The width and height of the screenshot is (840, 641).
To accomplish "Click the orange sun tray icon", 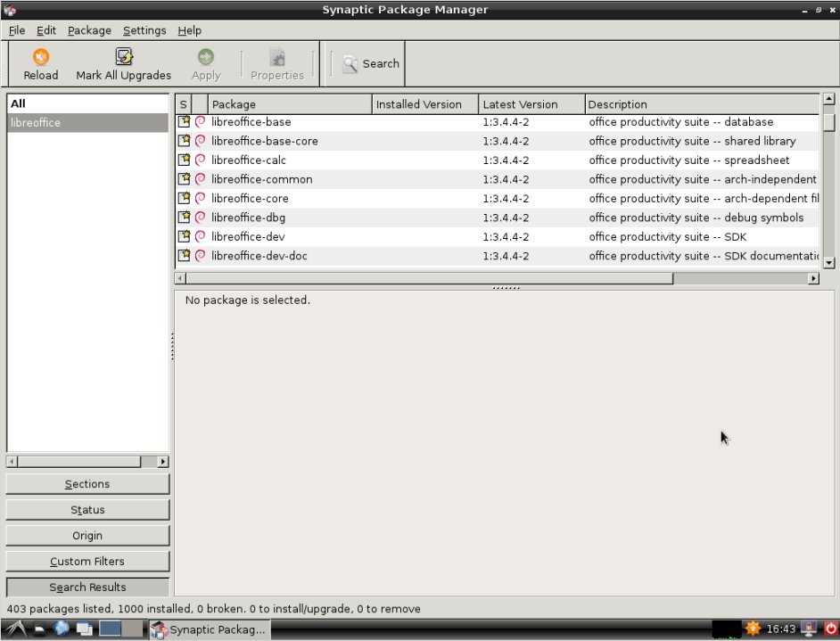I will pyautogui.click(x=753, y=629).
